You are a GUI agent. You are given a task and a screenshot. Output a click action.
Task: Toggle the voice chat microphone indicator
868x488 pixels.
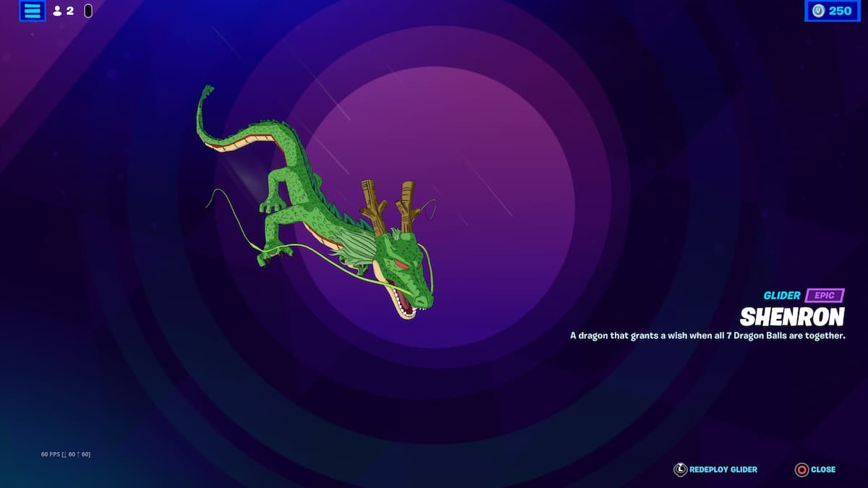click(88, 12)
